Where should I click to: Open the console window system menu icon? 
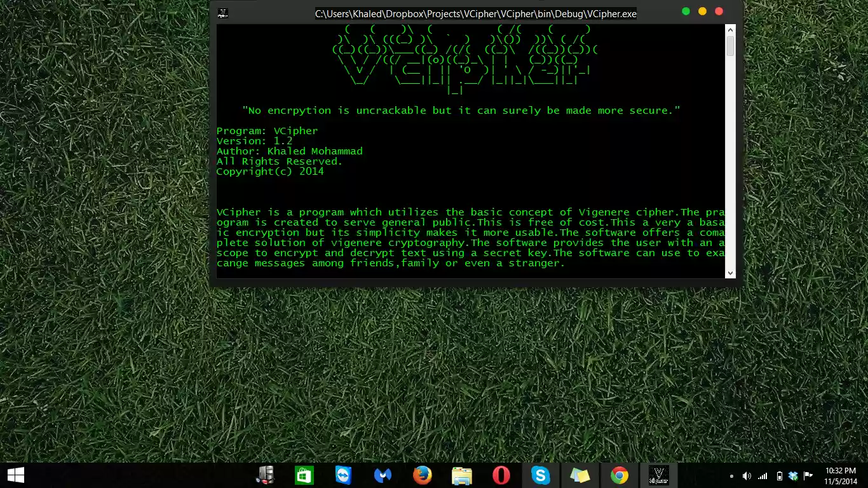(x=222, y=13)
